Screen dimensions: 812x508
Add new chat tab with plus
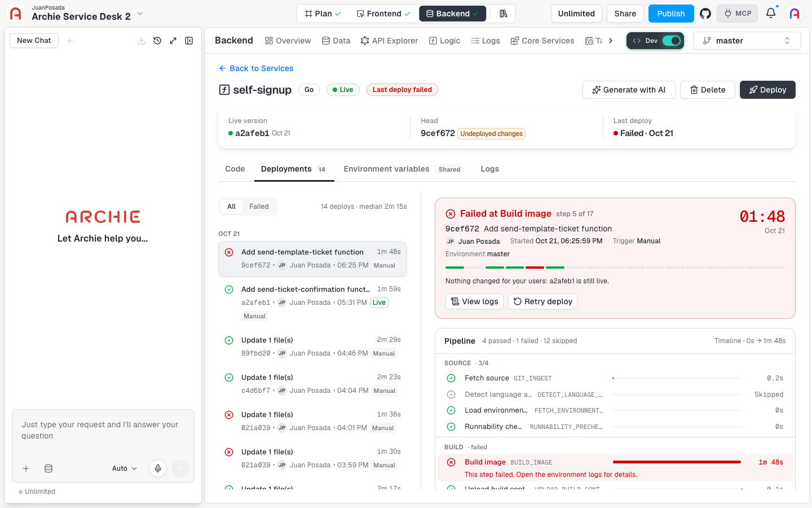point(70,41)
